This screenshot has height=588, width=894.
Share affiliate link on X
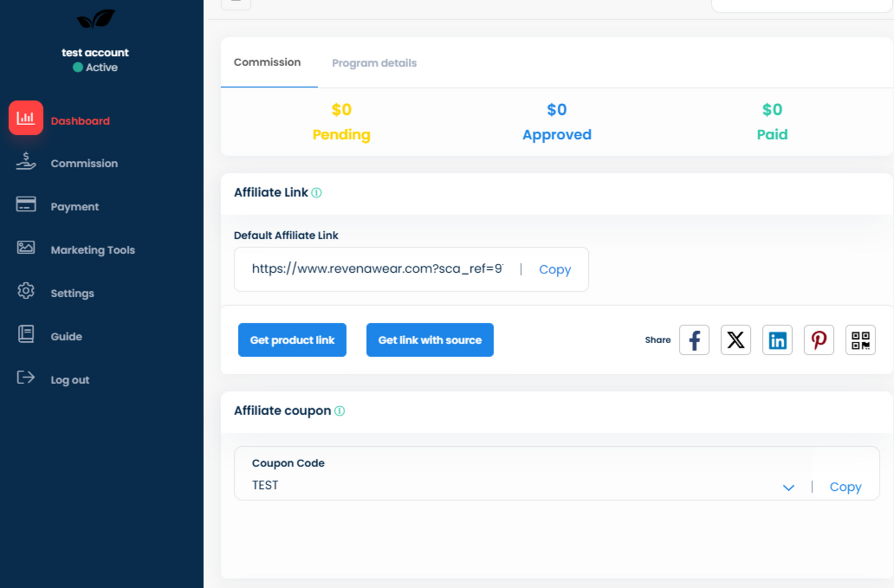(x=735, y=340)
